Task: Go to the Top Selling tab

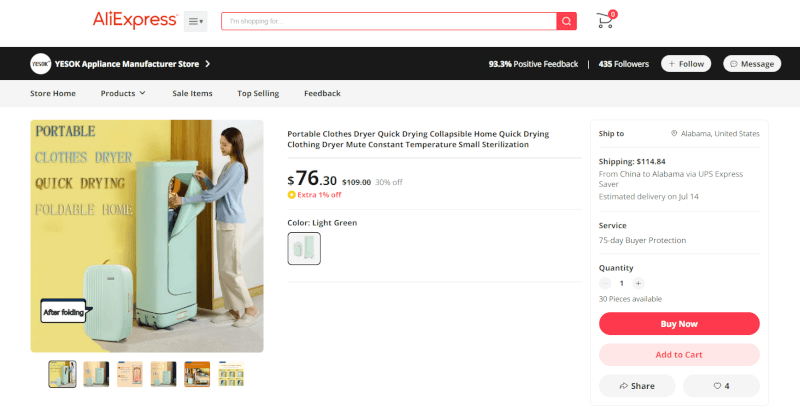Action: (258, 93)
